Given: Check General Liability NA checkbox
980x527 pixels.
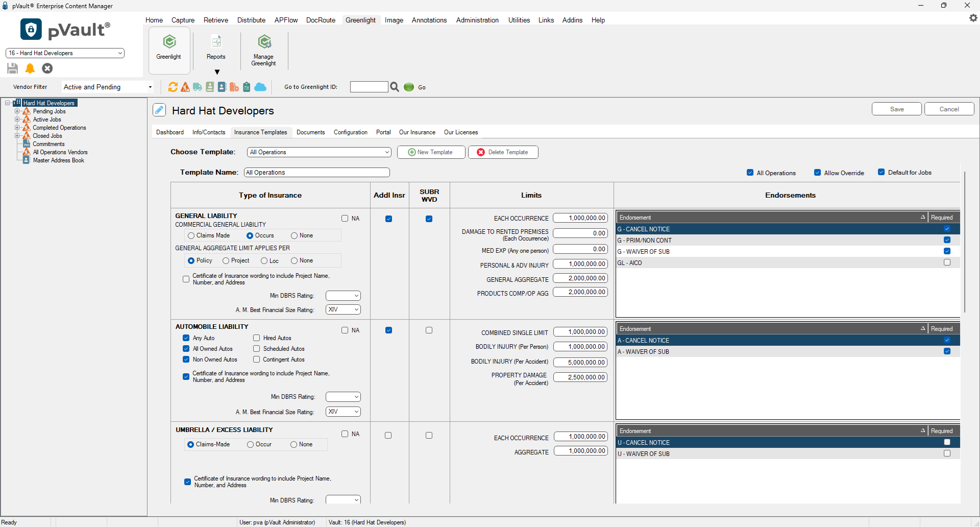Looking at the screenshot, I should click(345, 219).
